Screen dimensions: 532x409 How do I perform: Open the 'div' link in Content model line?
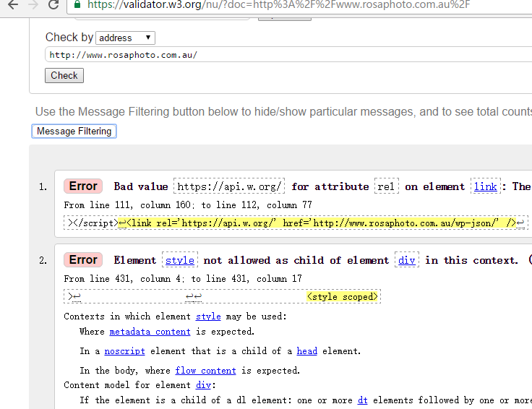pyautogui.click(x=203, y=385)
